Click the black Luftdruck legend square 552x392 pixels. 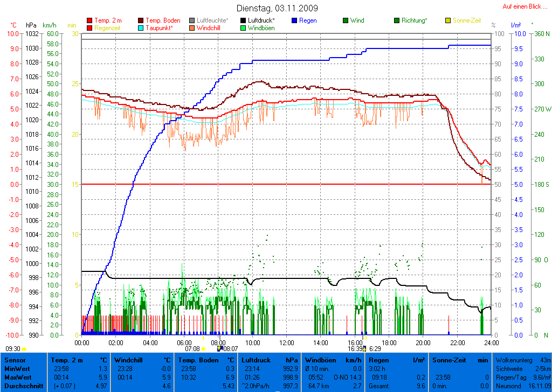243,20
